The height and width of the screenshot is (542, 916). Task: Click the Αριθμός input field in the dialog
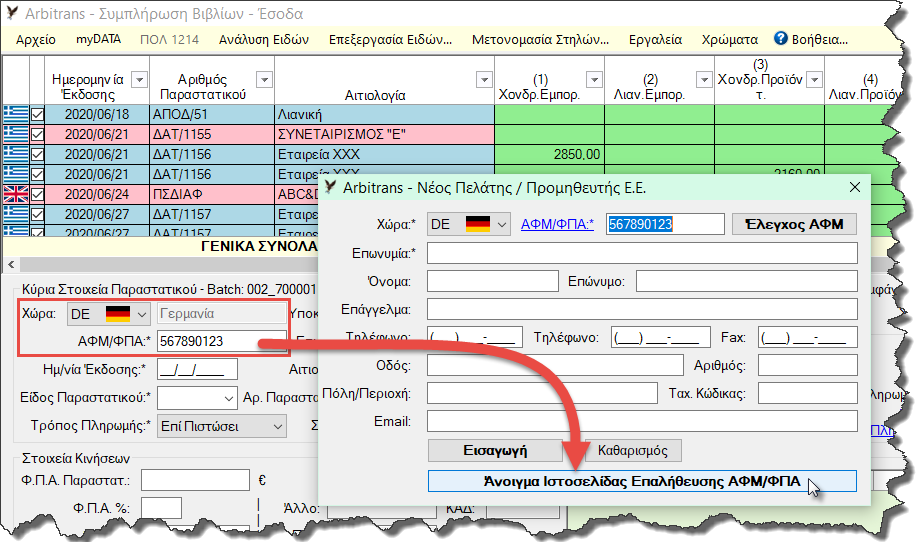tap(808, 366)
